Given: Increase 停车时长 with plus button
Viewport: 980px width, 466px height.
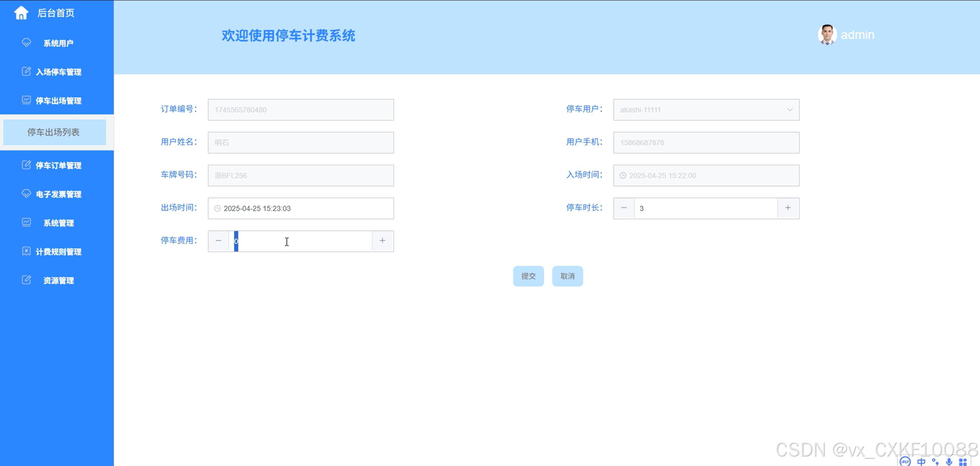Looking at the screenshot, I should tap(788, 208).
